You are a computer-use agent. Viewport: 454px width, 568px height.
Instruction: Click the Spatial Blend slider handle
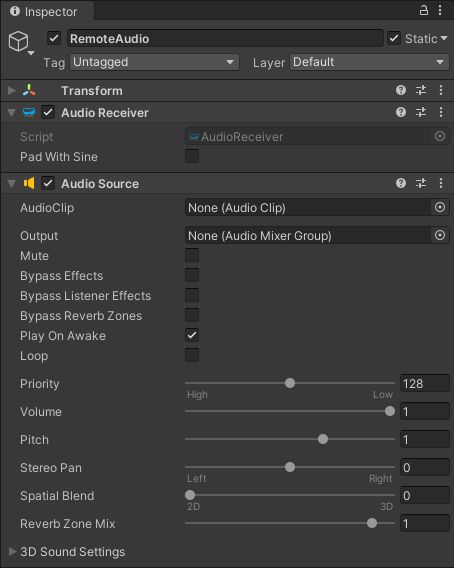[x=190, y=495]
